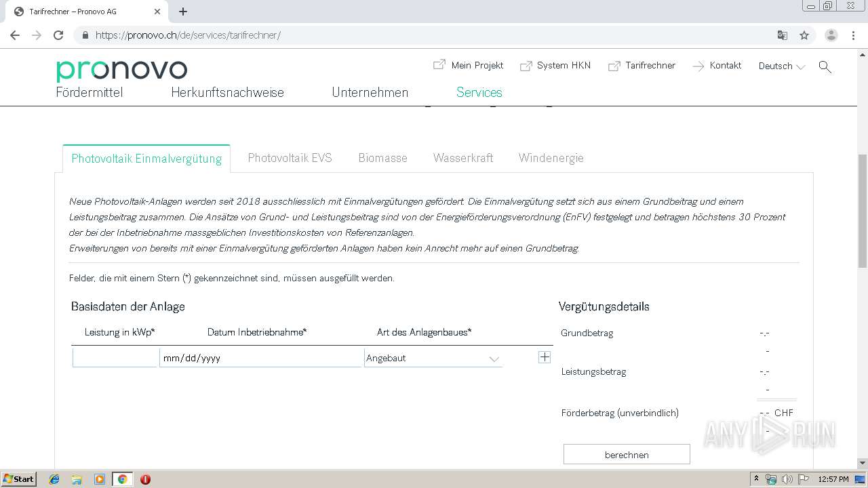This screenshot has height=488, width=868.
Task: Click the taskbar clock 12:57 PM
Action: pos(833,479)
